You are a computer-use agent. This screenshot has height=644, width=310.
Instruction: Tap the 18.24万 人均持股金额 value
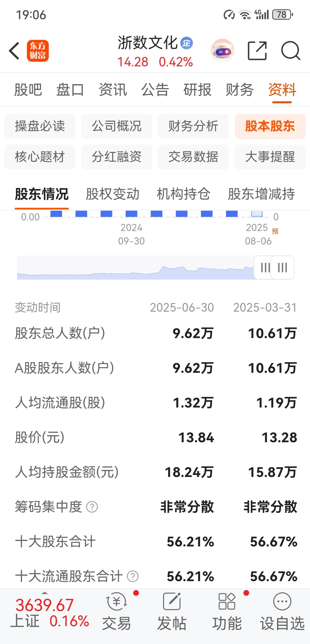[189, 472]
